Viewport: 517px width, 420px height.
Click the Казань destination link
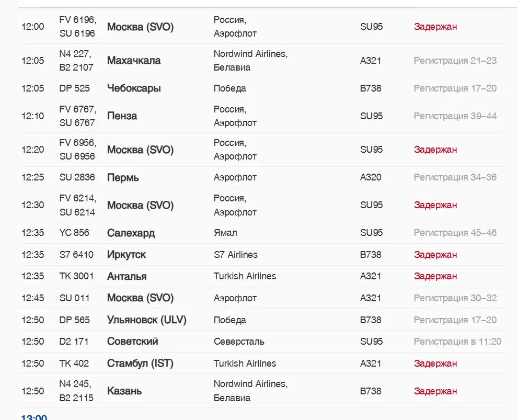pos(124,391)
